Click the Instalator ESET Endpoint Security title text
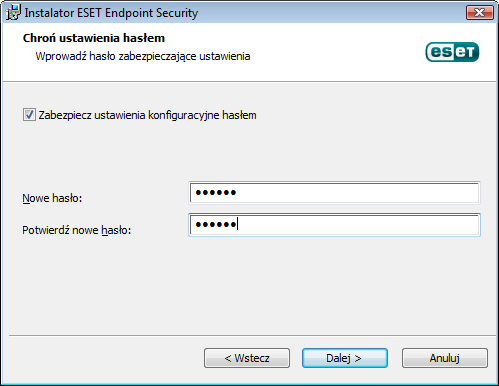499x386 pixels. (111, 13)
